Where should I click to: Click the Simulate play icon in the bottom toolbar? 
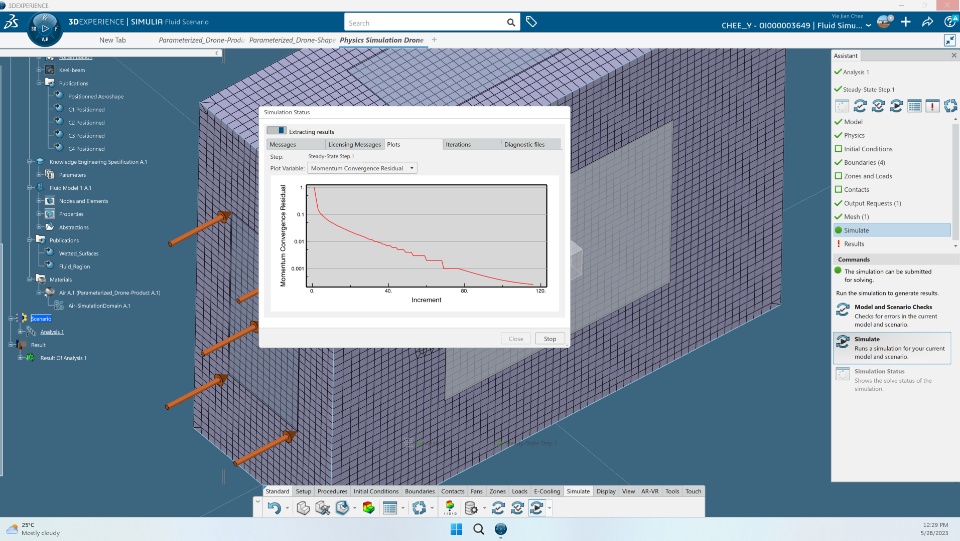coord(536,508)
